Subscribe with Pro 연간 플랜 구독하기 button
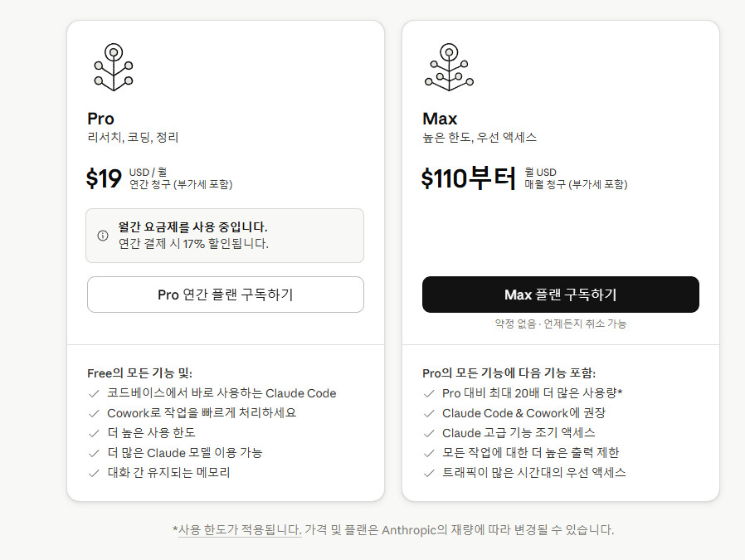745x560 pixels. tap(226, 295)
